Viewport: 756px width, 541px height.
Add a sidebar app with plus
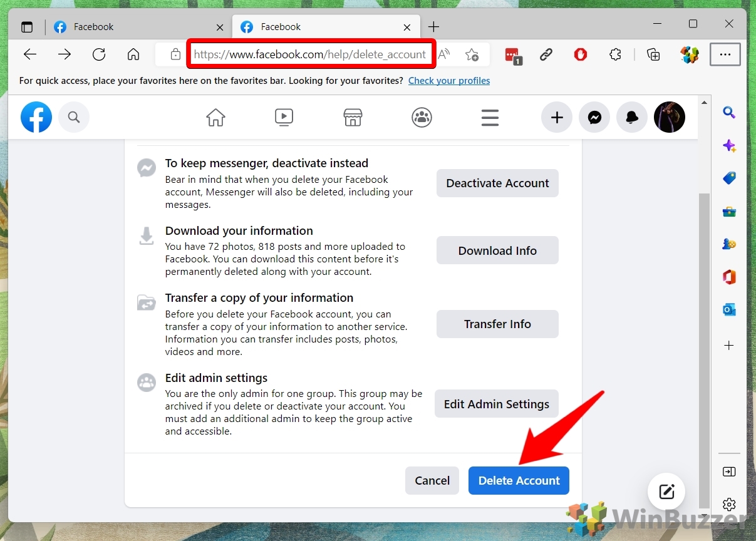point(729,345)
